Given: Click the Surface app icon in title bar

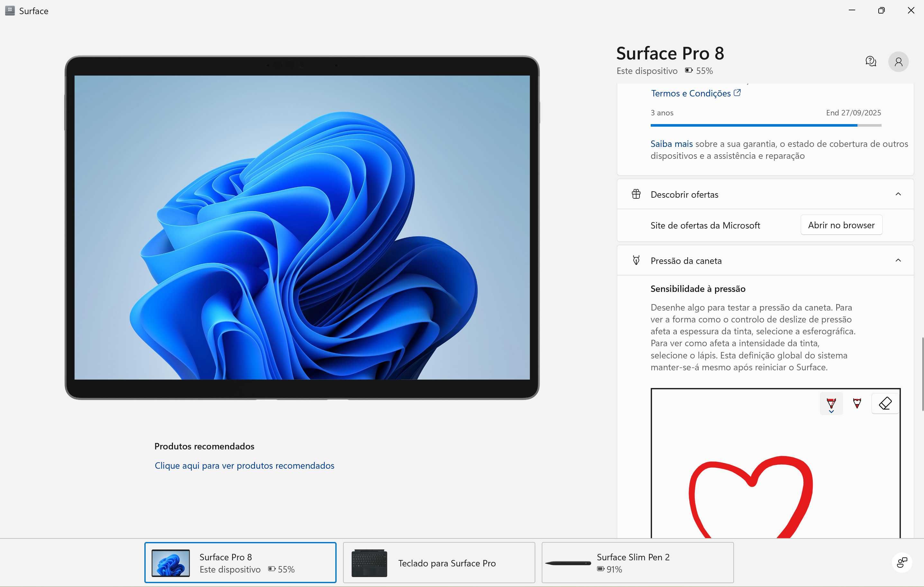Looking at the screenshot, I should pyautogui.click(x=10, y=10).
